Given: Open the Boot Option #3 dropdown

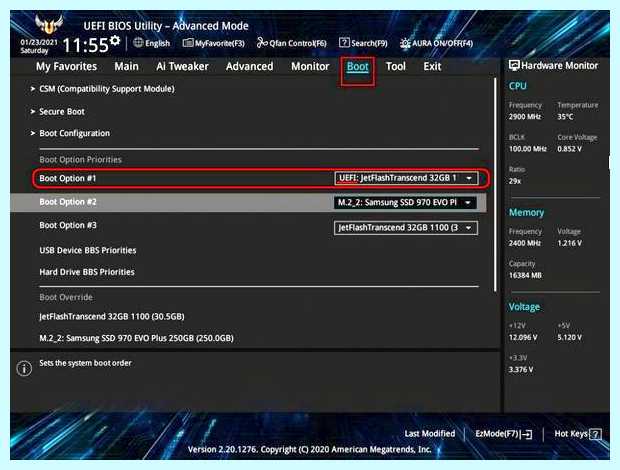Looking at the screenshot, I should coord(406,228).
